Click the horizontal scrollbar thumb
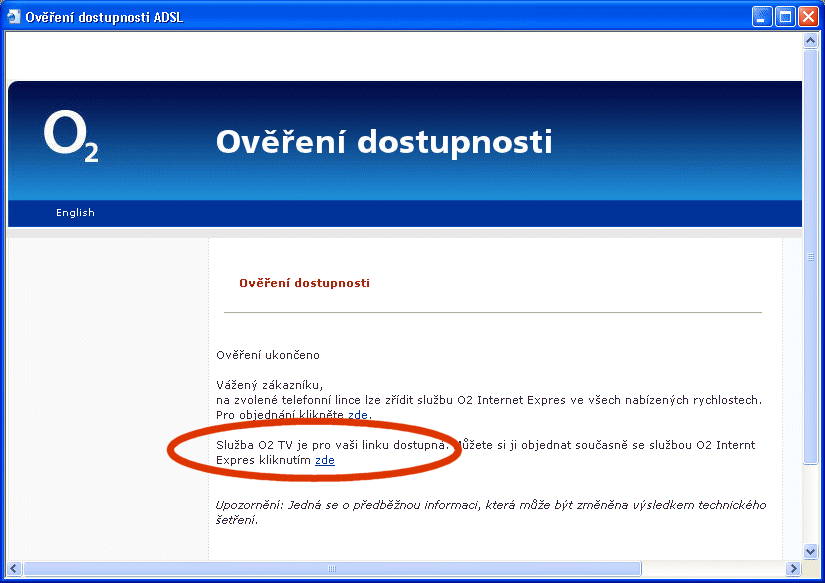This screenshot has height=583, width=825. coord(330,568)
